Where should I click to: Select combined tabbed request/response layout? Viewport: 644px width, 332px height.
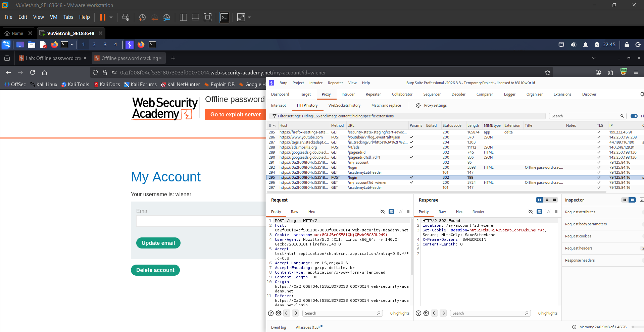pos(554,200)
